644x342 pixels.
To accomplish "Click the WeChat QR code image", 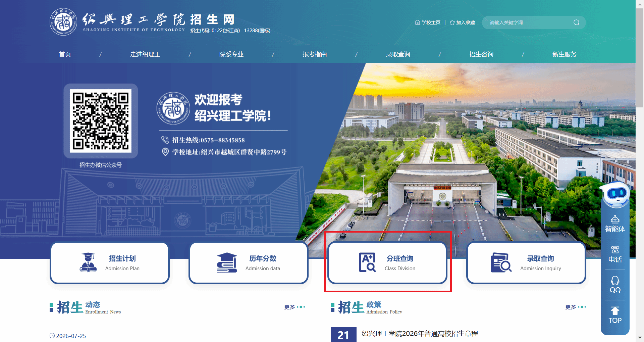I will 101,121.
